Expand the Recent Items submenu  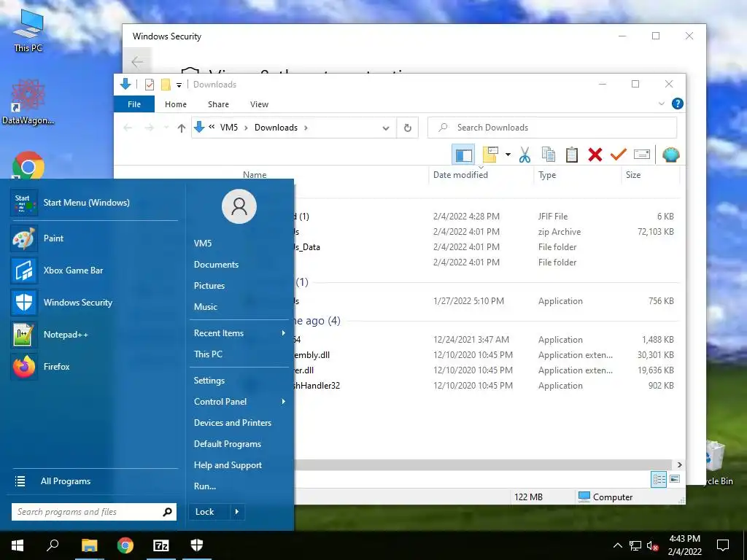[x=239, y=332]
